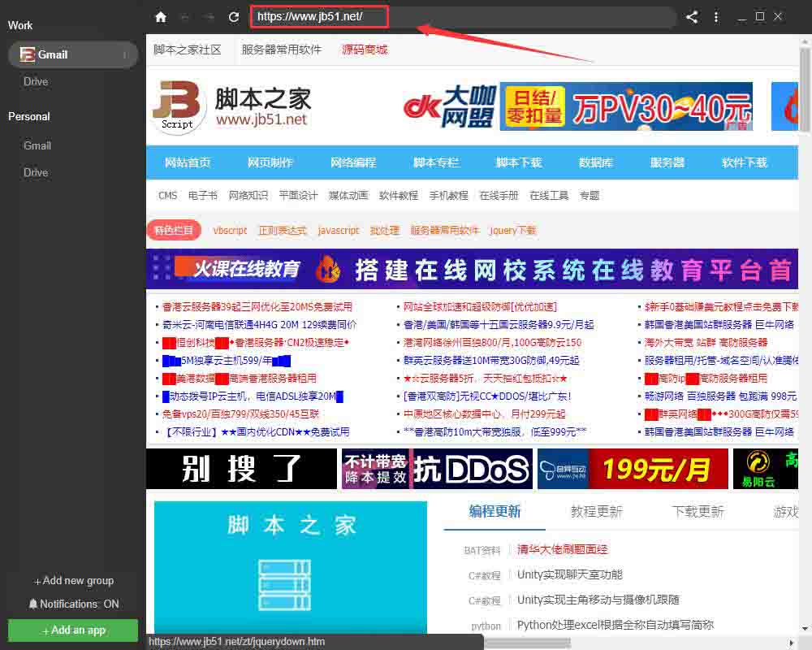
Task: Toggle the Notifications: ON setting
Action: 72,604
